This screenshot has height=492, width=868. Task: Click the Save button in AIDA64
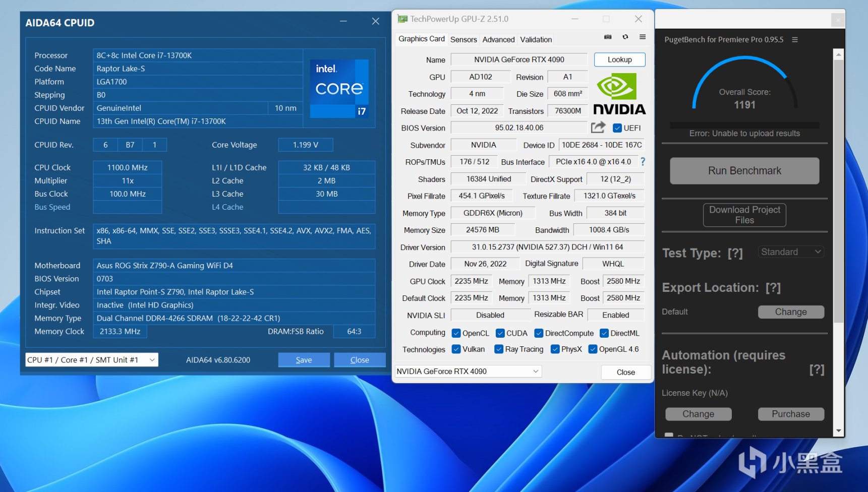[304, 360]
